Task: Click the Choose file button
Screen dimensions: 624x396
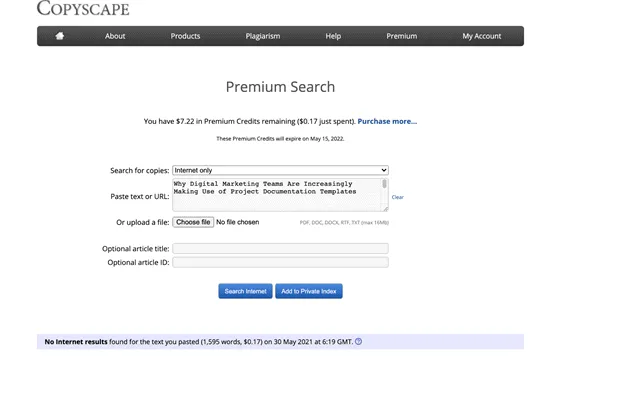Action: click(193, 222)
